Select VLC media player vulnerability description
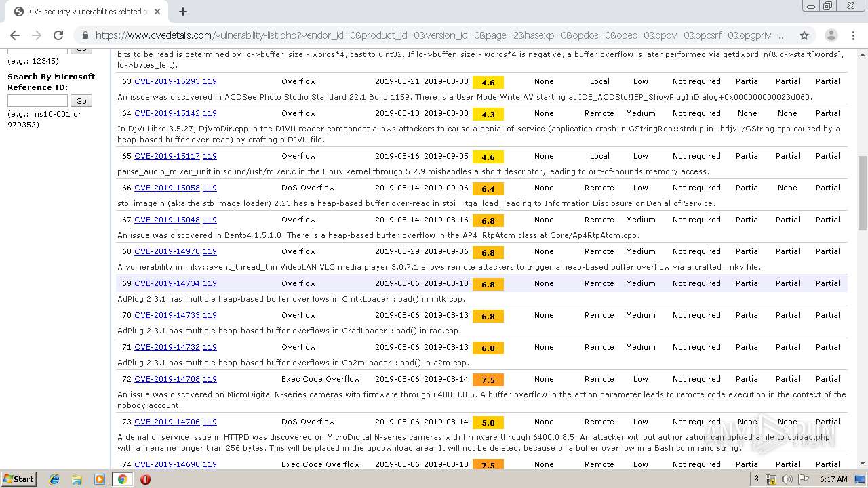 click(439, 267)
